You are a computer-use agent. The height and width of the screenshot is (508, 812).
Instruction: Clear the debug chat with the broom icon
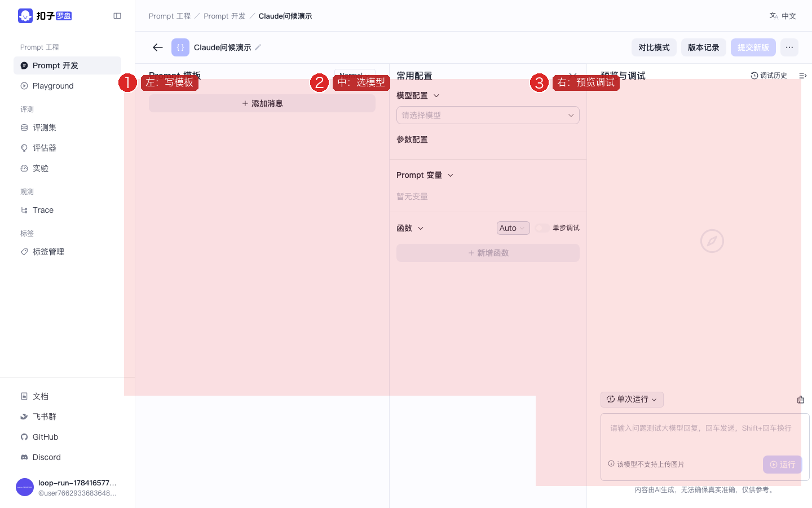801,400
